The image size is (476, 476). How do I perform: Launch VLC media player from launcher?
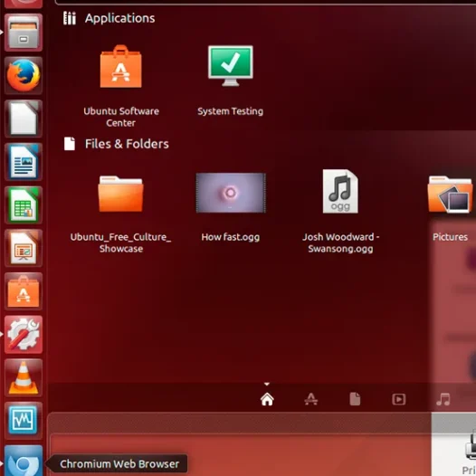pyautogui.click(x=24, y=377)
